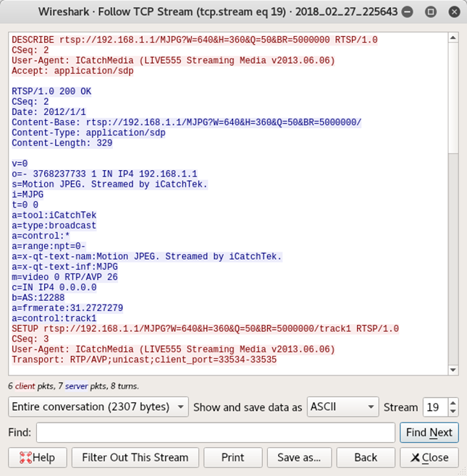Open the Entire conversation dropdown
The height and width of the screenshot is (476, 467).
tap(98, 407)
